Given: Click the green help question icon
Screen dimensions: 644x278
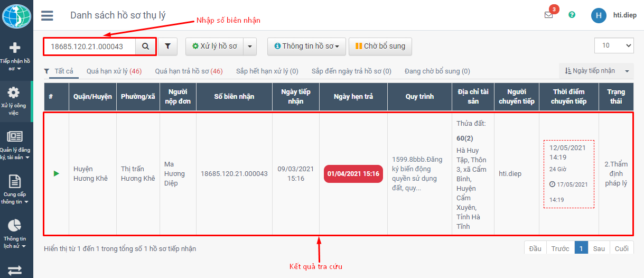Looking at the screenshot, I should (572, 15).
